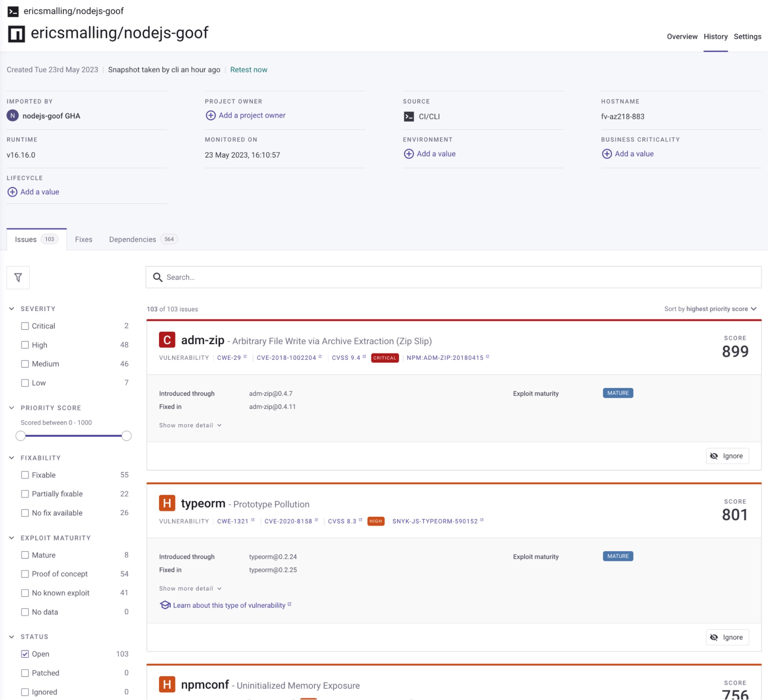Click the plus icon under Environment

(409, 154)
